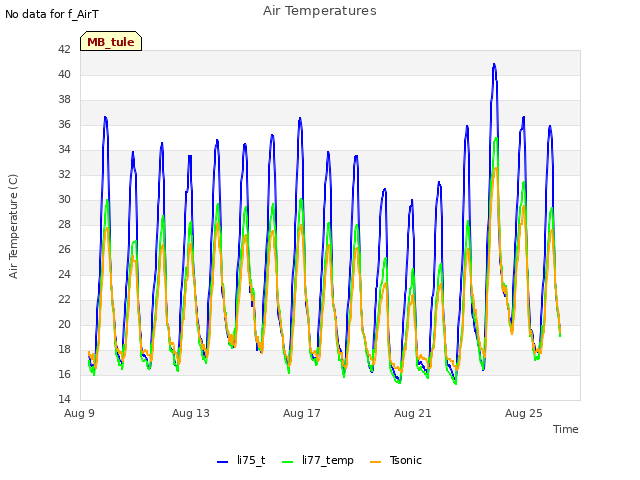The height and width of the screenshot is (480, 640).
Task: Click the 16 y-axis tick label
Action: pyautogui.click(x=64, y=374)
